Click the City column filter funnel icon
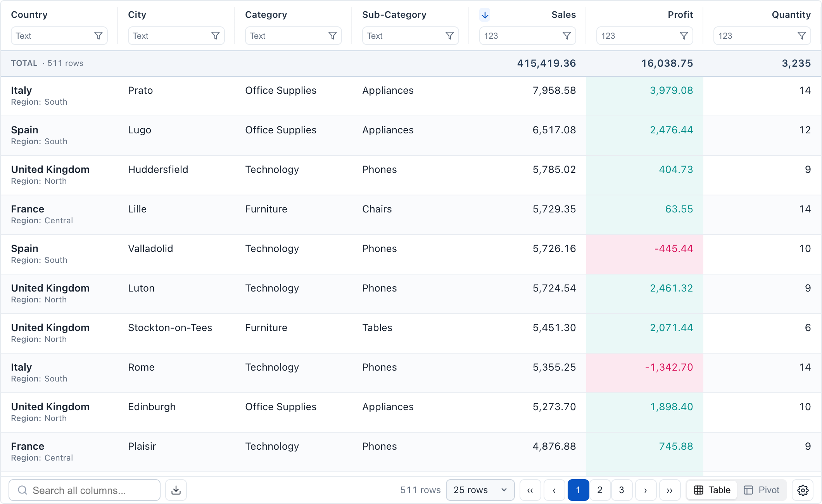 click(x=216, y=36)
